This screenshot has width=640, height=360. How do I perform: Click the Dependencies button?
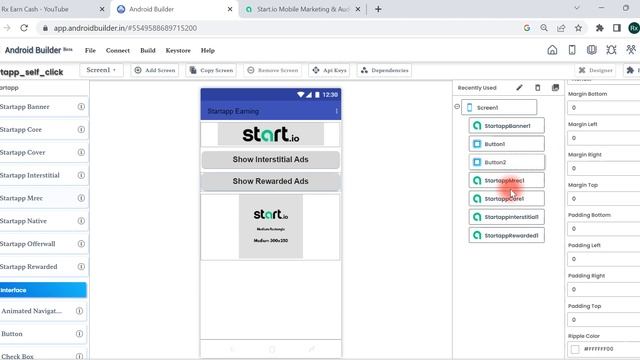384,70
